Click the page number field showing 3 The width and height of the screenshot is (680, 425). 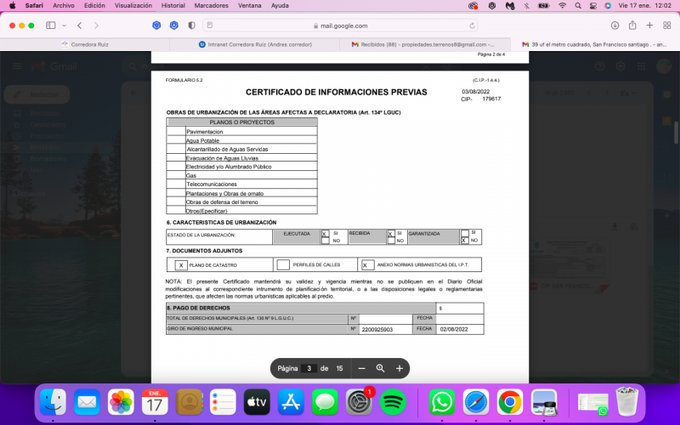pyautogui.click(x=309, y=368)
